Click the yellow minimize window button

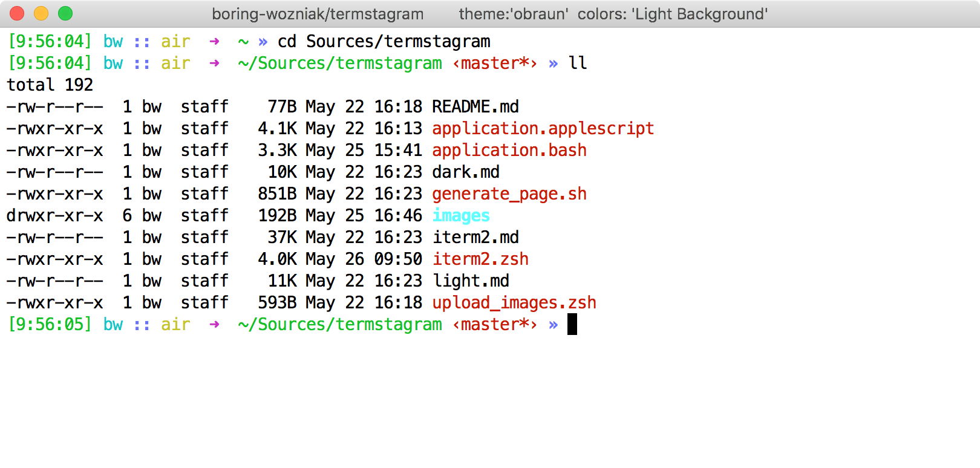click(x=41, y=13)
